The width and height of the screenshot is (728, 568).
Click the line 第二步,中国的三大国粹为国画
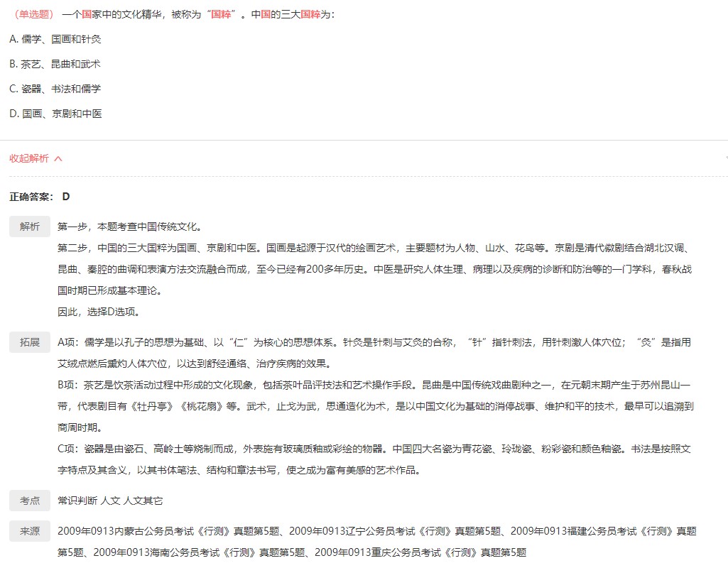(x=375, y=269)
